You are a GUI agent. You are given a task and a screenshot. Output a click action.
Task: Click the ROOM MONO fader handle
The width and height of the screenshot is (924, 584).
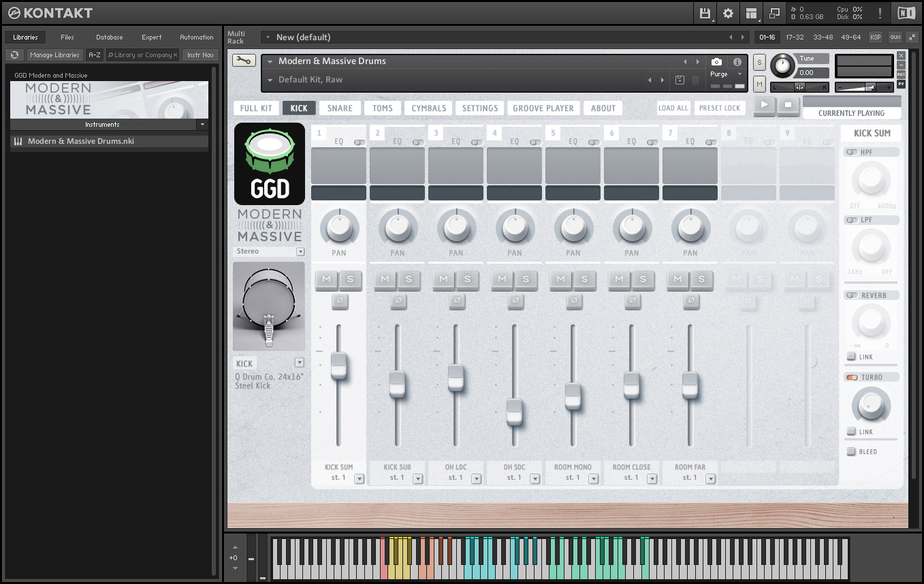(x=573, y=397)
